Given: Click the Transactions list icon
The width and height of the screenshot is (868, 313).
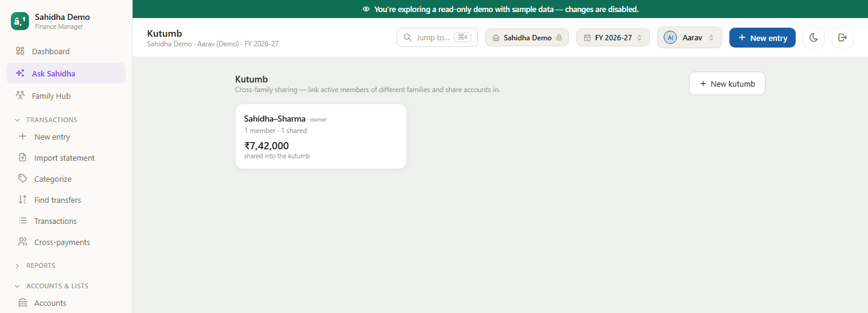Looking at the screenshot, I should 22,221.
